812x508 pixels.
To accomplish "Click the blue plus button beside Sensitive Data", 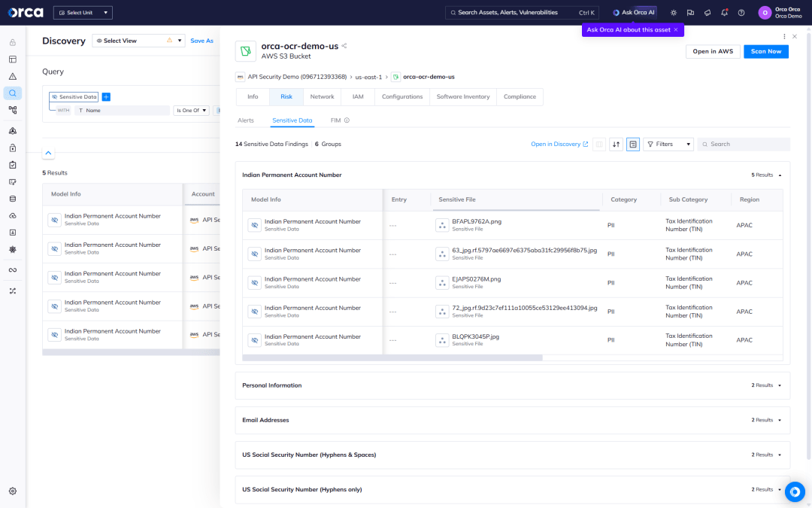I will pyautogui.click(x=106, y=97).
